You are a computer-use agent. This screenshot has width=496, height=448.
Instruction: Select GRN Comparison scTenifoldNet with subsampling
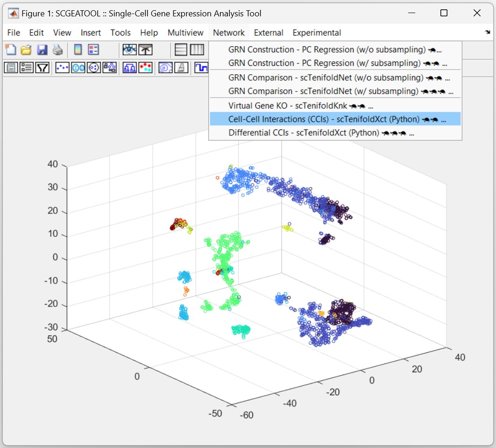(x=335, y=91)
